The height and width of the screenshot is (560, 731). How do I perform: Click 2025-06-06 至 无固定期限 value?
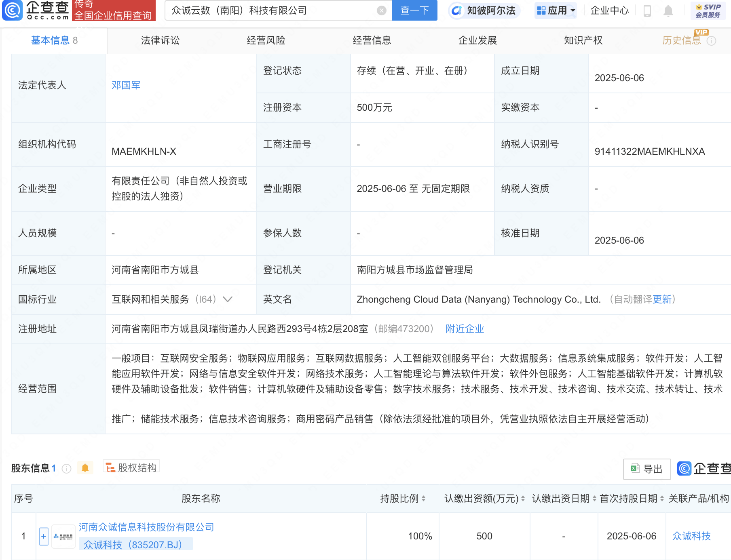point(413,189)
